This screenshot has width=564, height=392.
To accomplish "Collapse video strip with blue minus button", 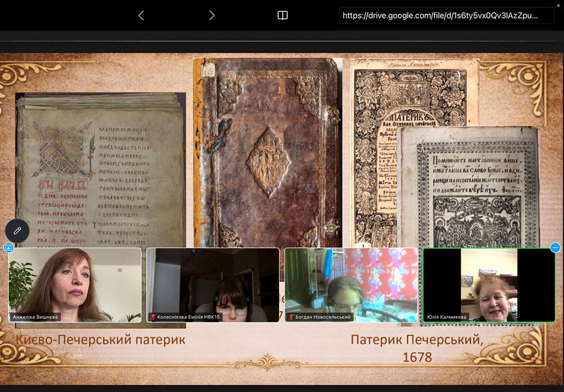I will (555, 248).
